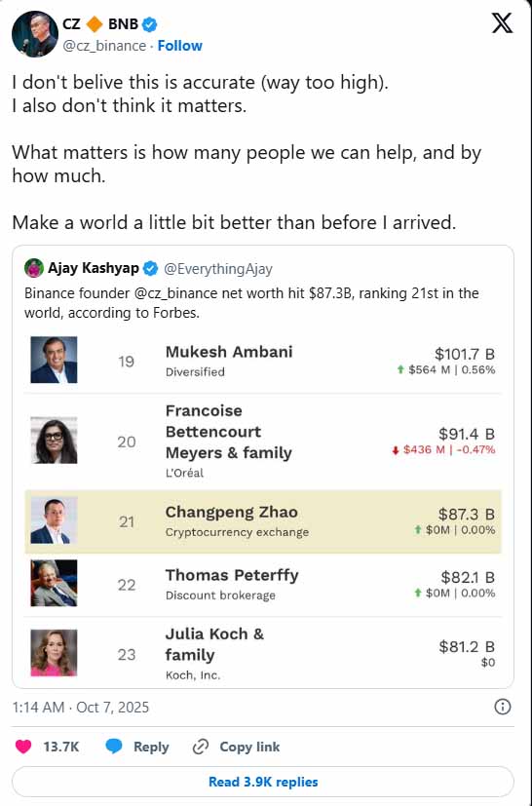Click the copy link chain icon

tap(201, 747)
